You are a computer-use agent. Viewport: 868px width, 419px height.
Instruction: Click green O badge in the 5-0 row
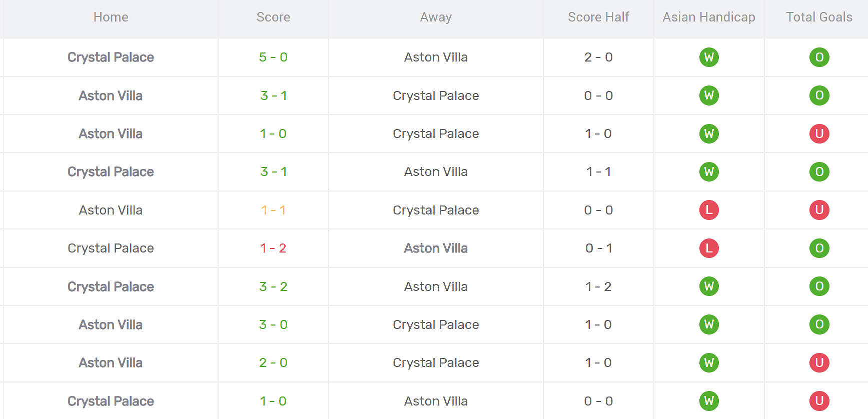819,57
